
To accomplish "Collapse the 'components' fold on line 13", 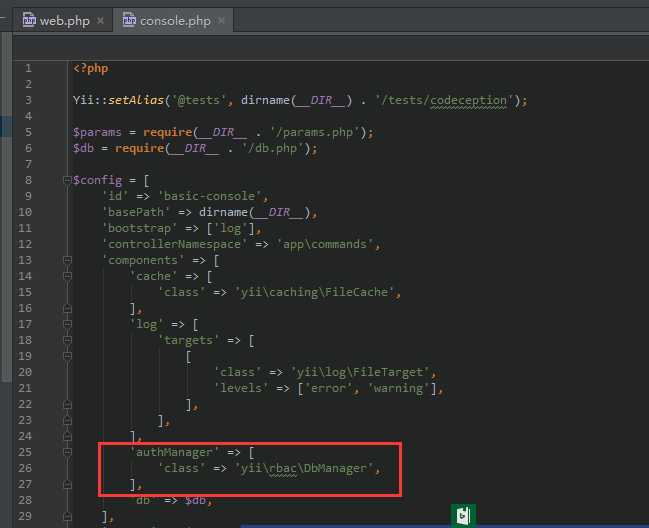I will pos(67,260).
